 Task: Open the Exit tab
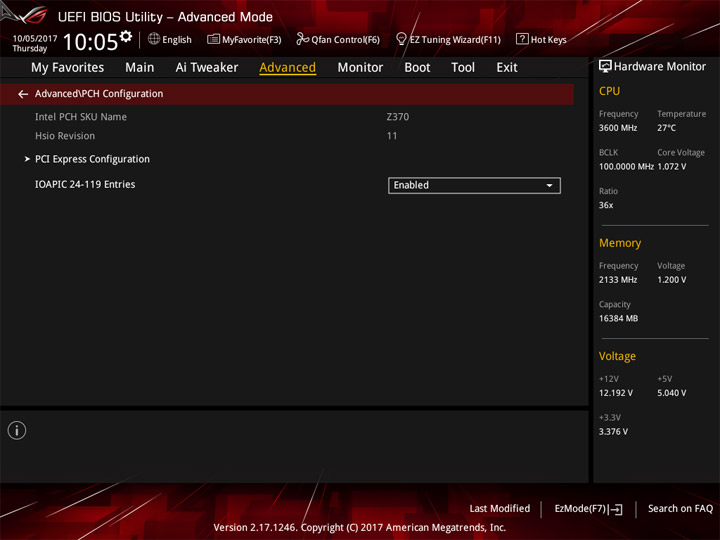coord(506,68)
